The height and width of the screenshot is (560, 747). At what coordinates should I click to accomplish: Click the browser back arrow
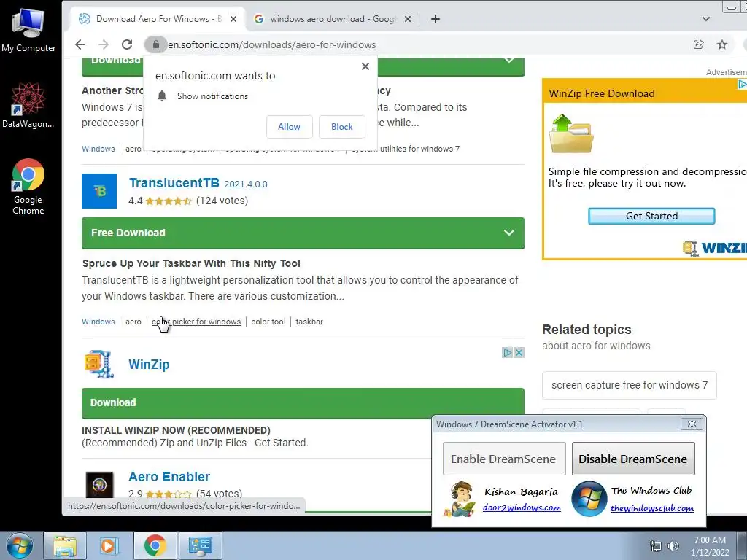pyautogui.click(x=80, y=44)
